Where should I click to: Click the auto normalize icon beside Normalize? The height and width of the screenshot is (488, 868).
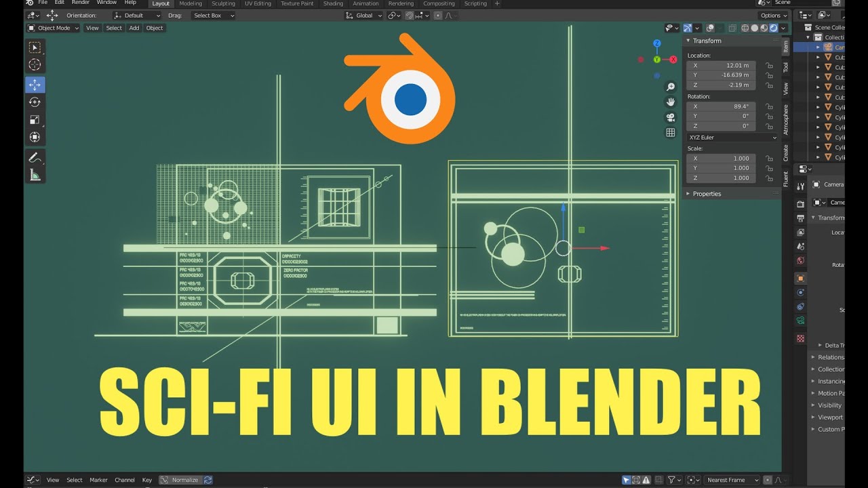tap(208, 480)
